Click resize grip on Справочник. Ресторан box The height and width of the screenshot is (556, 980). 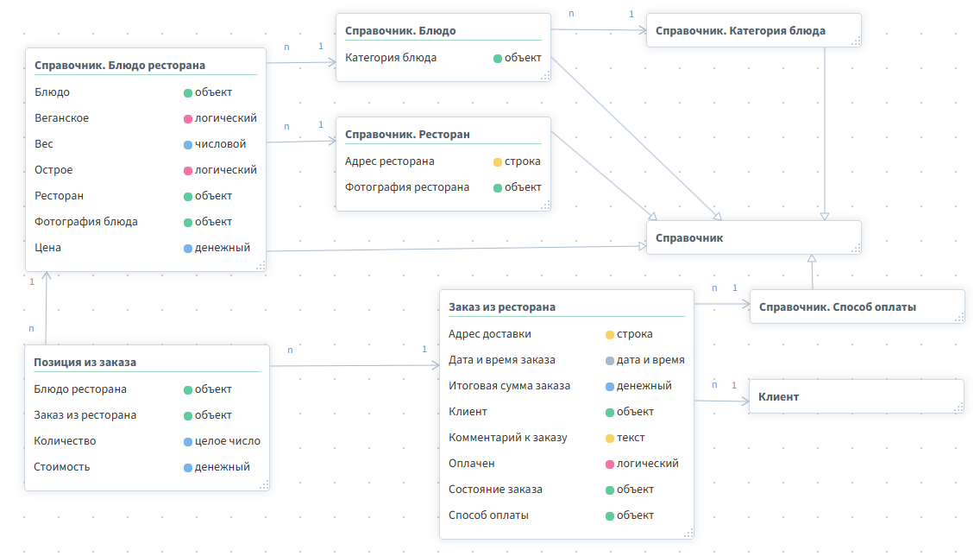[x=545, y=205]
